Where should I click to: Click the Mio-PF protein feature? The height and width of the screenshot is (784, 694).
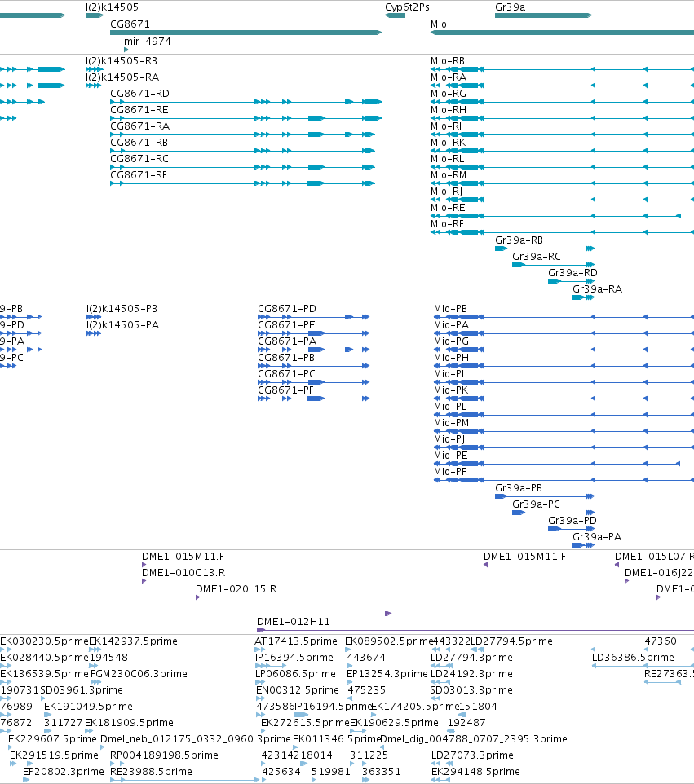click(x=564, y=480)
